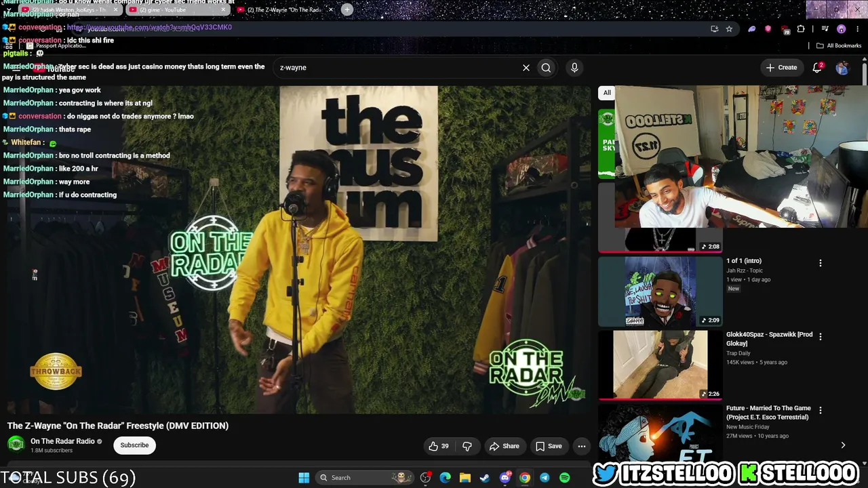
Task: Click the YouTube search magnifier button
Action: (546, 68)
